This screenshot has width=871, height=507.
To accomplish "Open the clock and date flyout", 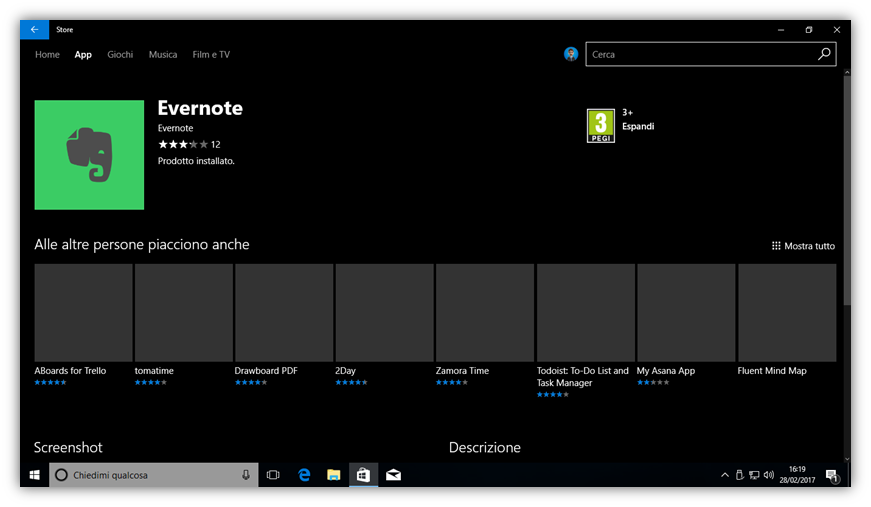I will [797, 475].
